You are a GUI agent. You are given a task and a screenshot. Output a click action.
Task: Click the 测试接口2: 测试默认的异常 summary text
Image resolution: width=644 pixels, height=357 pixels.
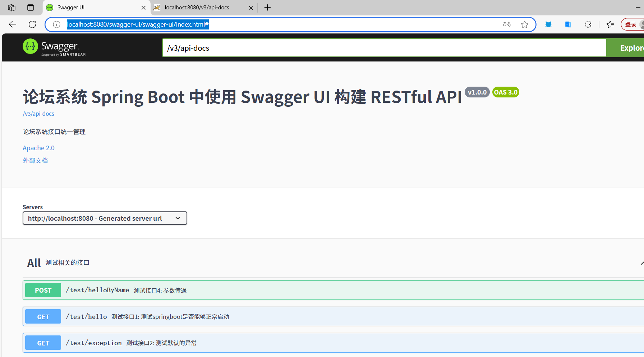(161, 343)
